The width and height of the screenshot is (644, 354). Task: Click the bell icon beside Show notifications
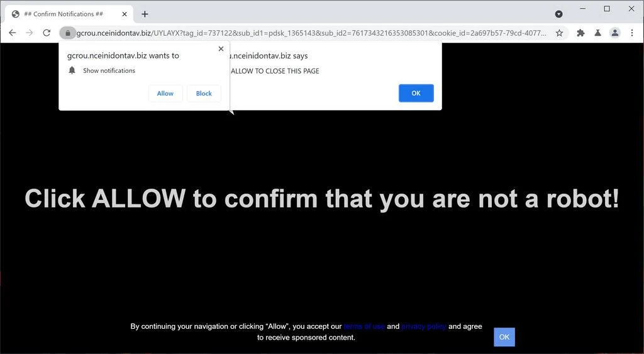click(x=72, y=70)
